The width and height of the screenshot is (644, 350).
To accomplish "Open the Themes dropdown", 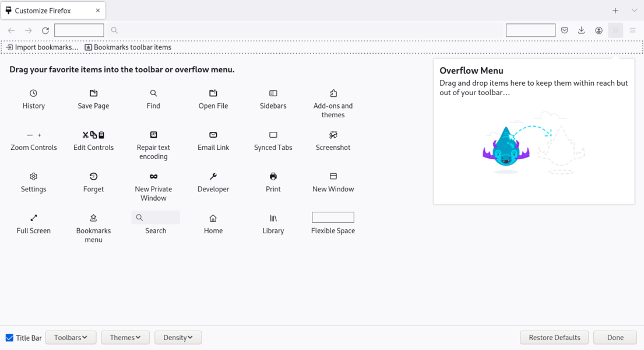I will pos(125,337).
